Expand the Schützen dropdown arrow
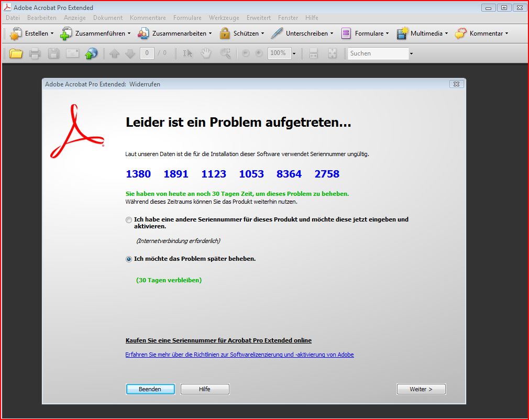529x420 pixels. 262,34
